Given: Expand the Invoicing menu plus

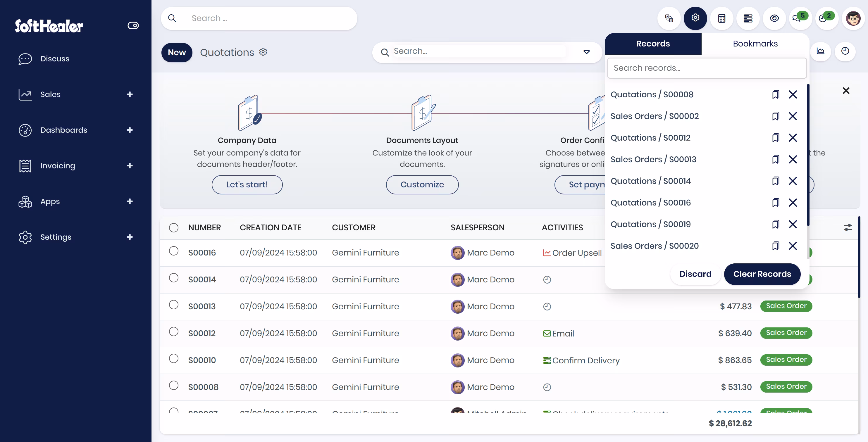Looking at the screenshot, I should tap(130, 166).
